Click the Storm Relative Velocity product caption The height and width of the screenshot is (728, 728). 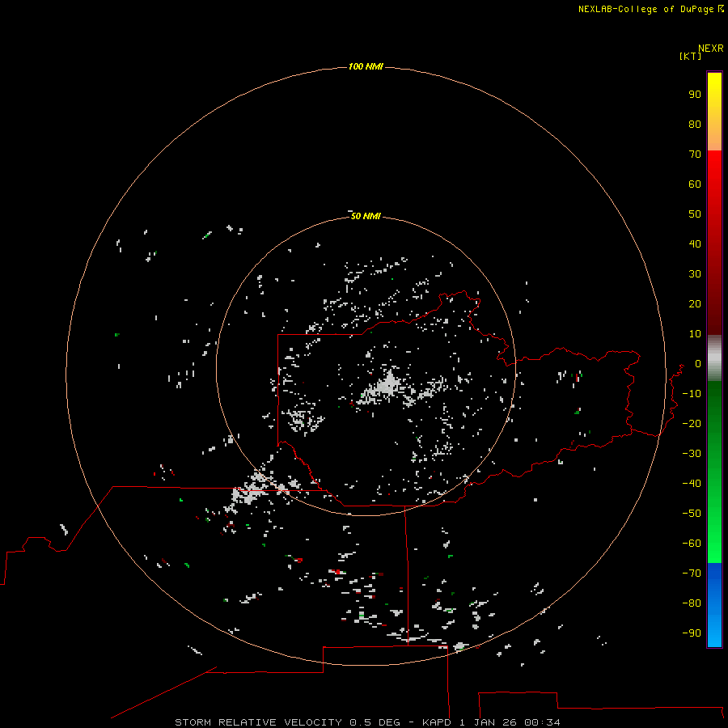[367, 722]
